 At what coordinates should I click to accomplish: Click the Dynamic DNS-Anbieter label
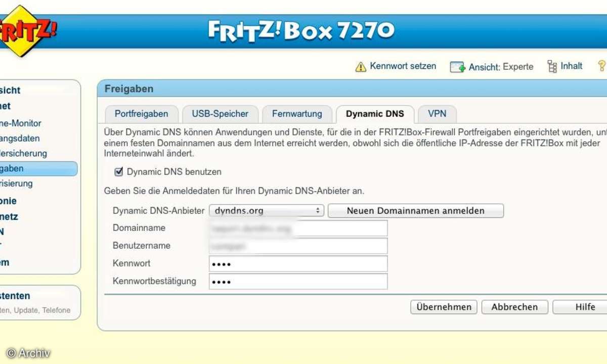(x=158, y=211)
